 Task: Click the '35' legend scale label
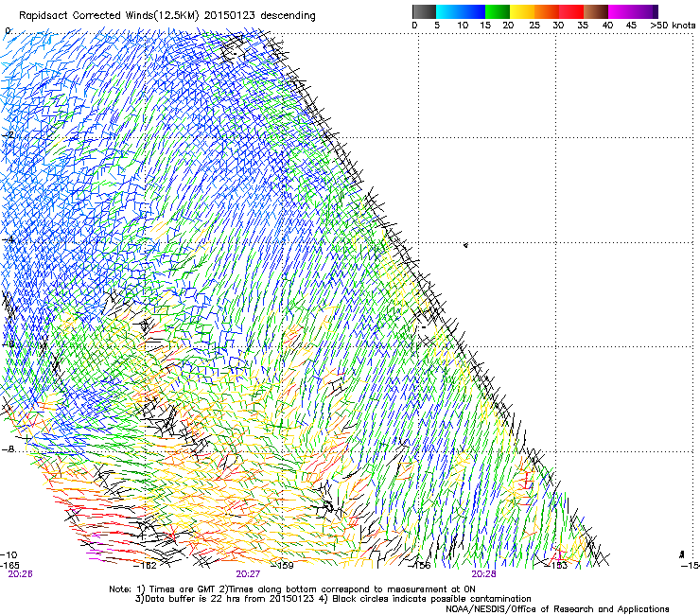tap(583, 26)
